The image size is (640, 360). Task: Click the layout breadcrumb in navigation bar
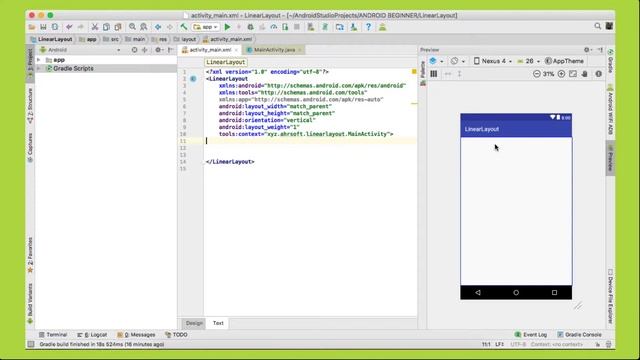pyautogui.click(x=185, y=39)
